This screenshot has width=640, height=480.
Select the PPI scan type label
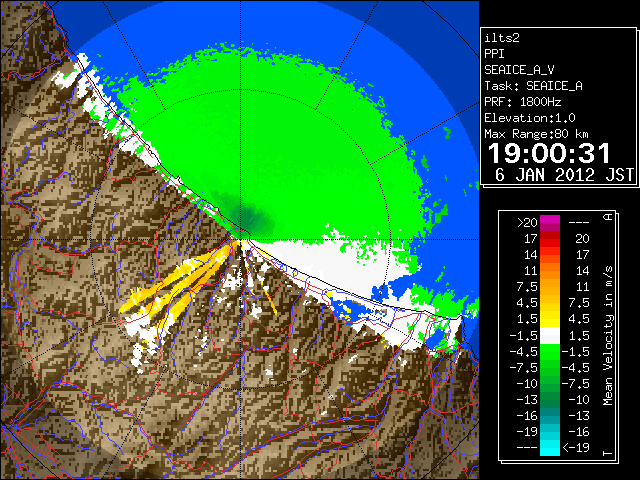click(x=494, y=54)
